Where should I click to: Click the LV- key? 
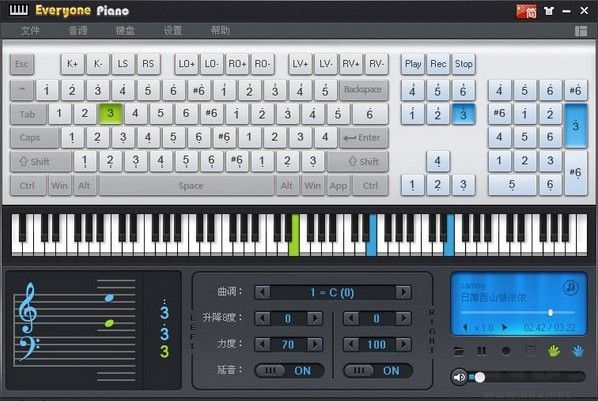click(325, 64)
